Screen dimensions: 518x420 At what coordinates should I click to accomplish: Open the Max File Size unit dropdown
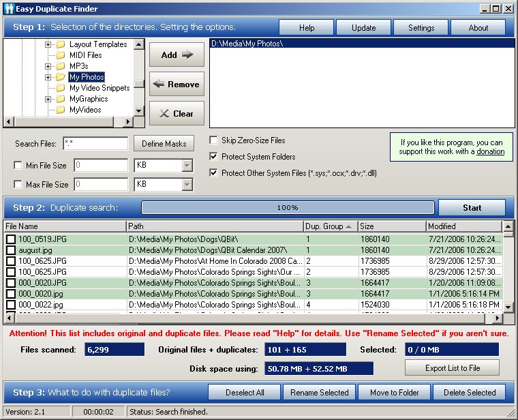click(187, 185)
